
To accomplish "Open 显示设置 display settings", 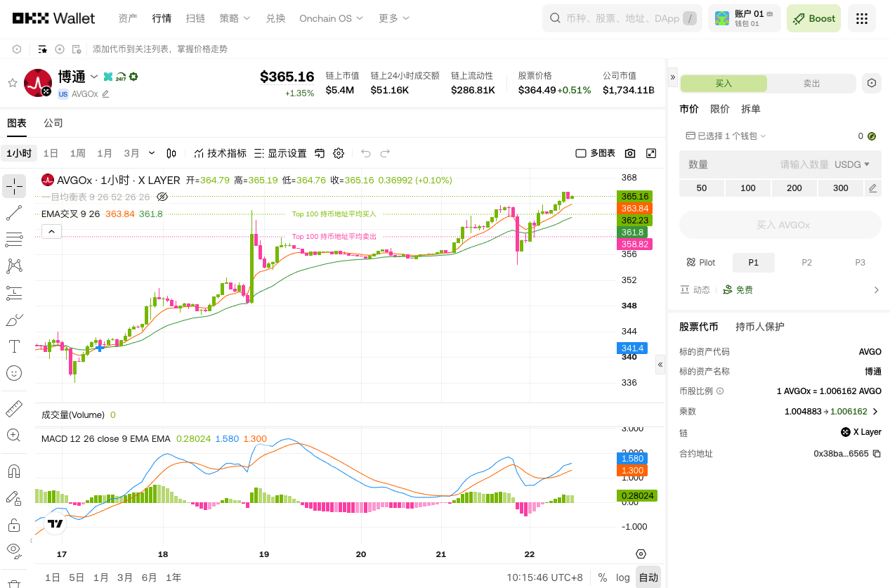I will [280, 153].
